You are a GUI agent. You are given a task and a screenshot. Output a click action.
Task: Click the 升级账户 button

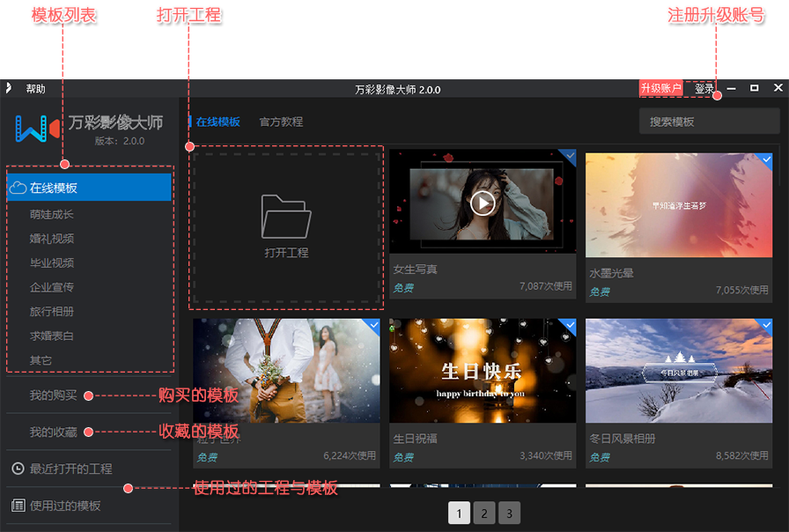coord(660,89)
